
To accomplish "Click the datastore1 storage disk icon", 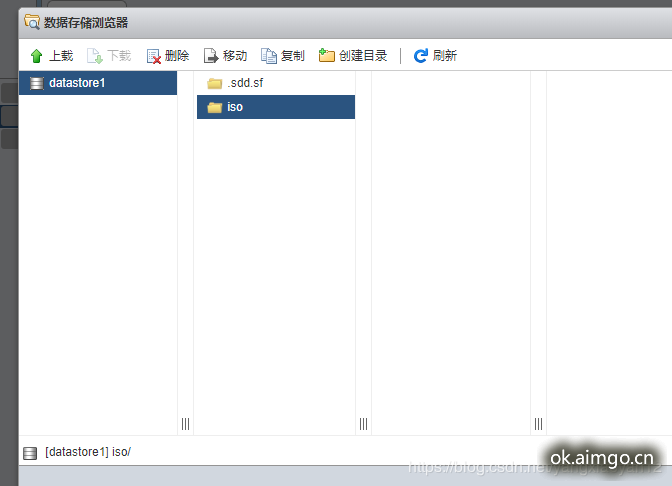I will click(37, 83).
